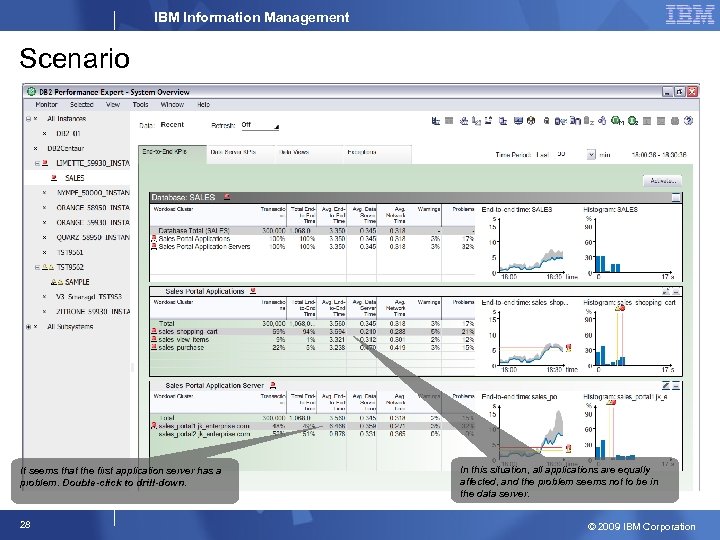Open the Selected menu
This screenshot has width=720, height=540.
click(x=82, y=105)
